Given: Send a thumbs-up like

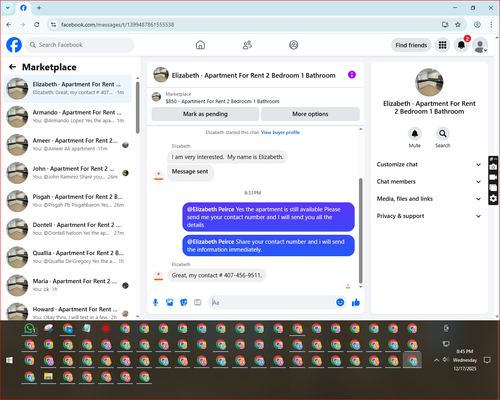Looking at the screenshot, I should coord(356,302).
